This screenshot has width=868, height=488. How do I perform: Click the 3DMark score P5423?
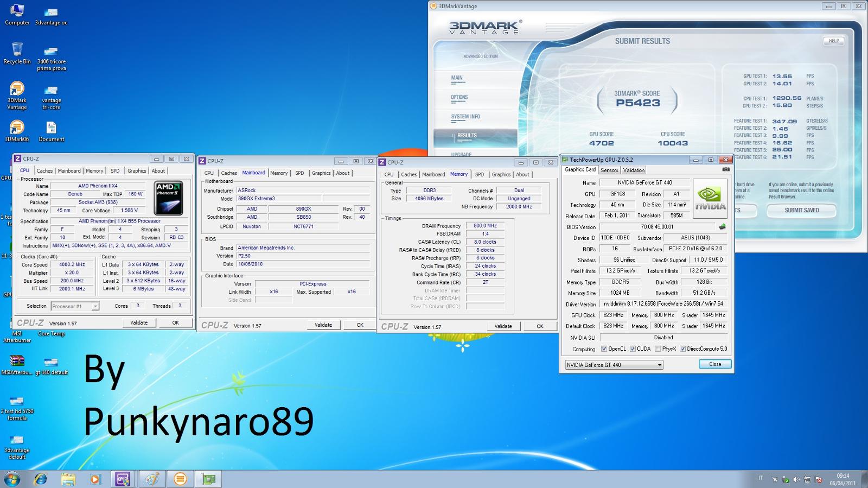pyautogui.click(x=638, y=103)
